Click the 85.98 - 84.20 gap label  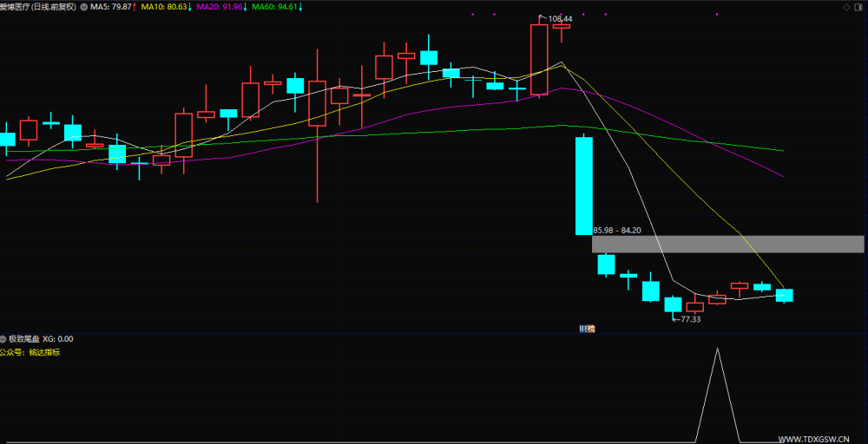(x=617, y=231)
